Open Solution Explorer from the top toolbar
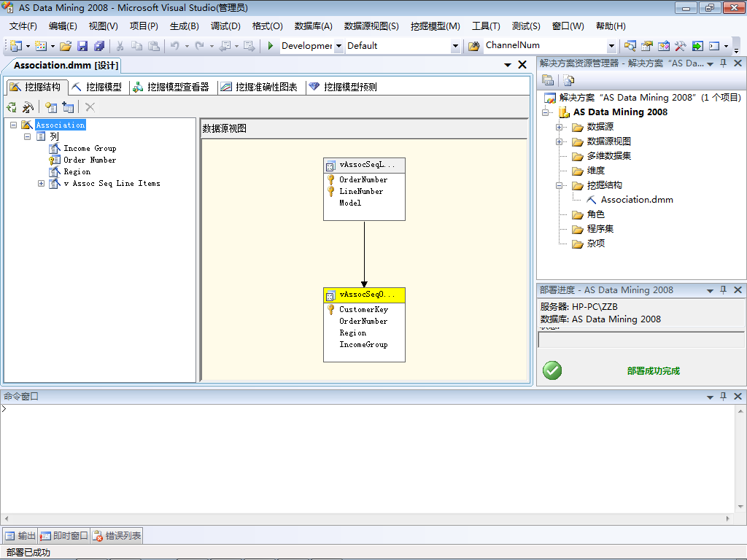Viewport: 747px width, 560px height. (630, 46)
